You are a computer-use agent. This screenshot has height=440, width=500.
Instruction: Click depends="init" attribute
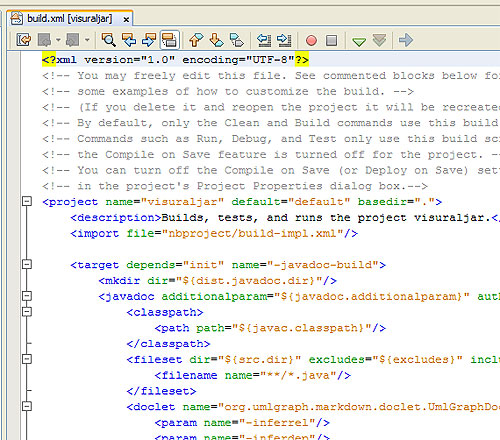click(x=175, y=265)
